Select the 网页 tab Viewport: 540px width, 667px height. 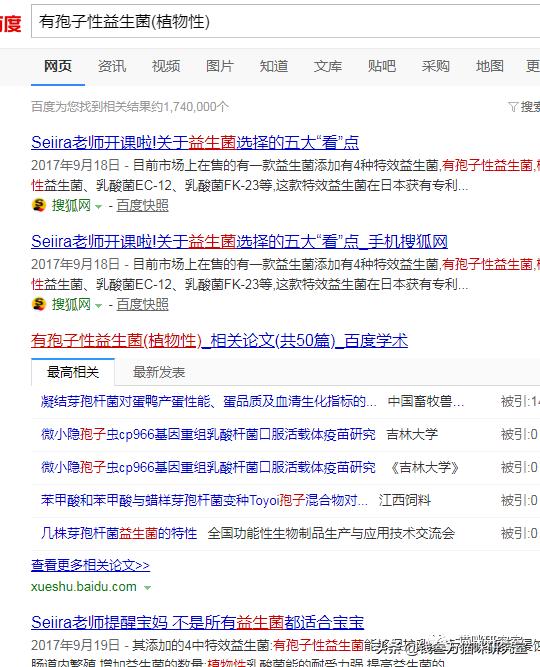click(x=58, y=66)
